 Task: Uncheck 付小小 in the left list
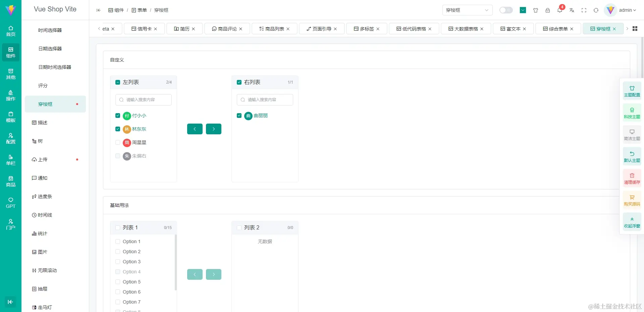point(118,116)
